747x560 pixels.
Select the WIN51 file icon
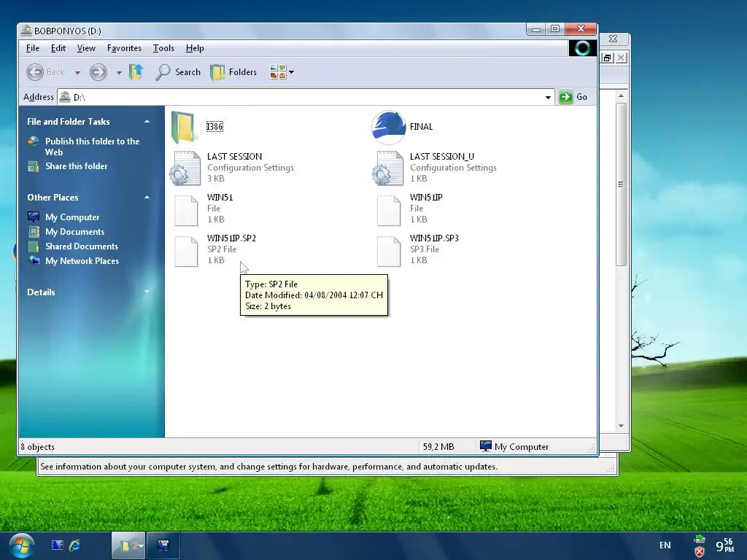[186, 210]
